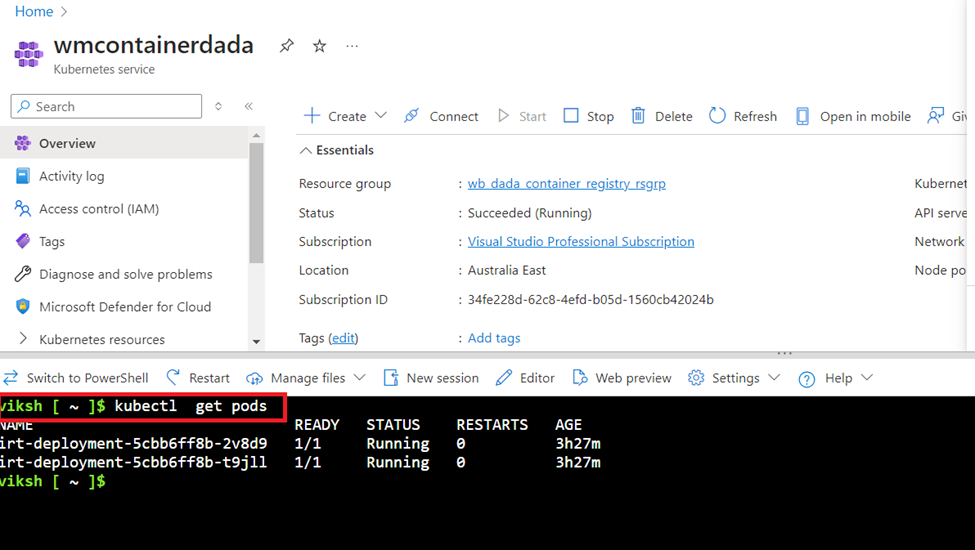Click the Open in mobile phone icon

click(802, 116)
